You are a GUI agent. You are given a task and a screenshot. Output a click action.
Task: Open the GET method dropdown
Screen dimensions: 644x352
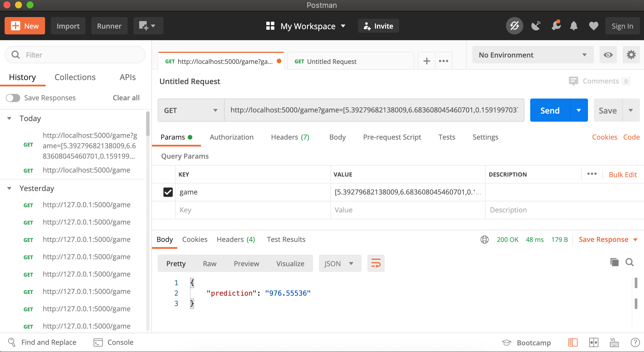[191, 110]
